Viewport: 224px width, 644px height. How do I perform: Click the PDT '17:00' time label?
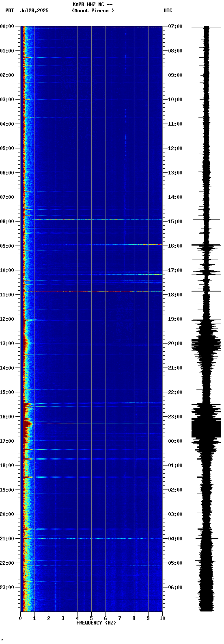(x=7, y=441)
